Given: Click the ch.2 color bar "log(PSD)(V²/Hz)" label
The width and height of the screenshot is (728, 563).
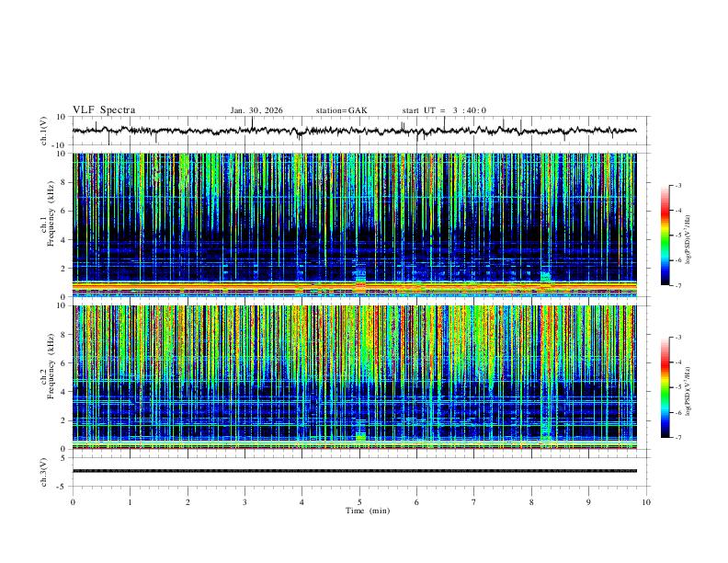Looking at the screenshot, I should (688, 392).
